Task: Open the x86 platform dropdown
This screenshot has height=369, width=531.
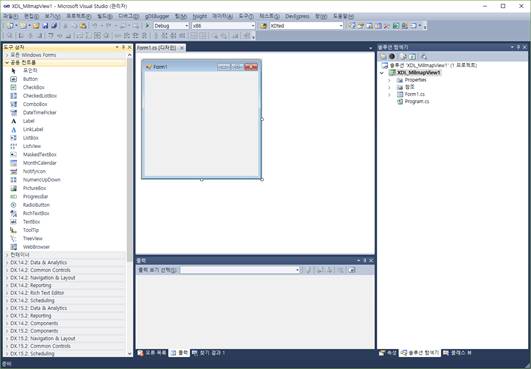Action: tap(223, 26)
